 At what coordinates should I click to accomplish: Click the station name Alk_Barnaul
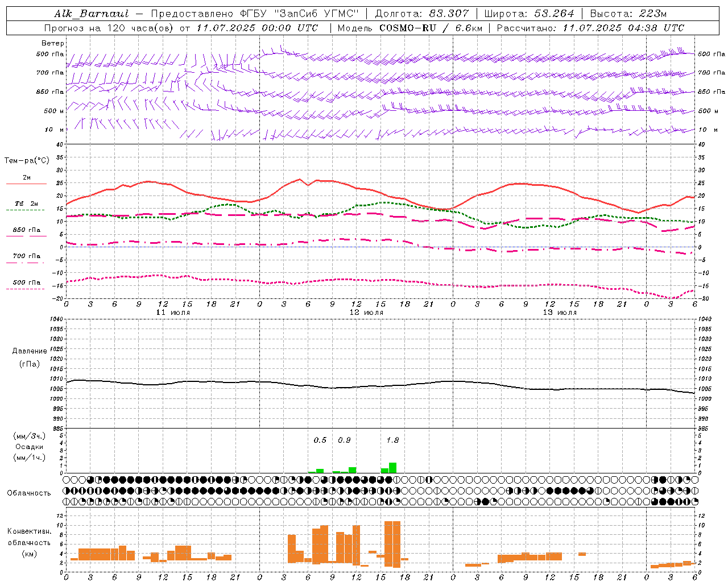92,14
